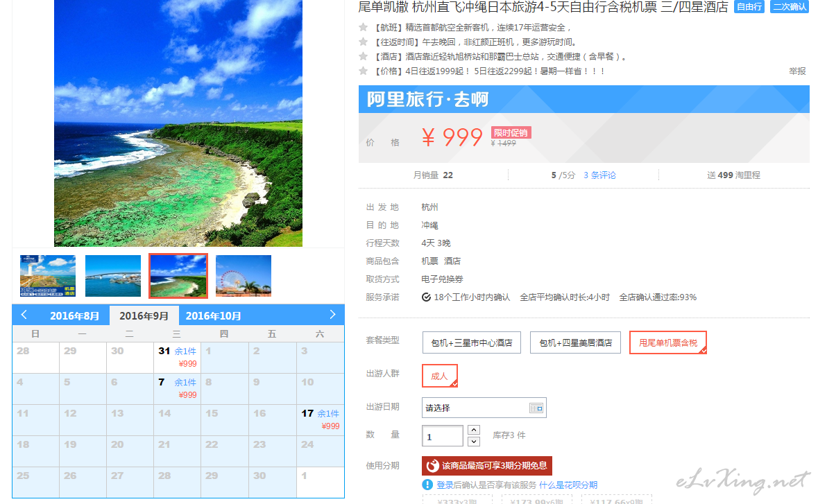Click the Huabei installment logo icon
The height and width of the screenshot is (504, 818).
432,465
